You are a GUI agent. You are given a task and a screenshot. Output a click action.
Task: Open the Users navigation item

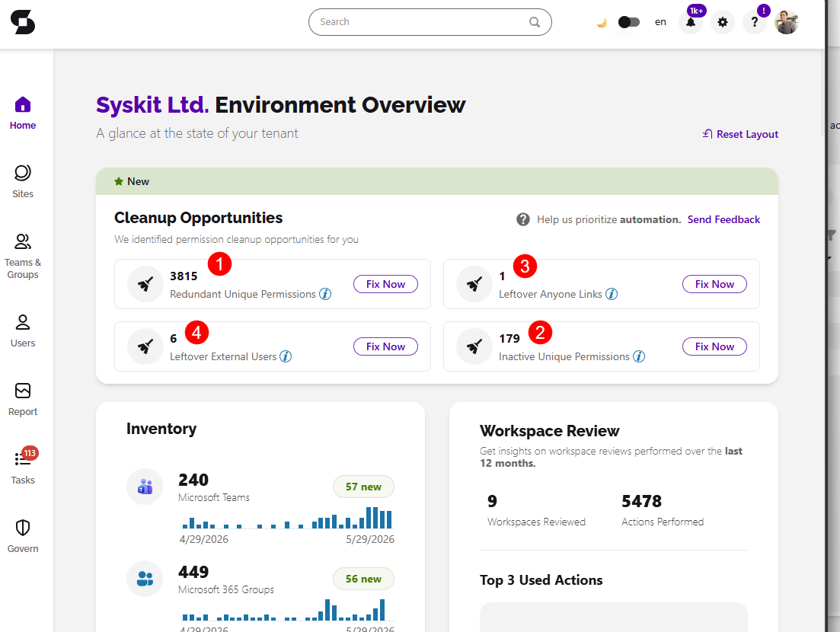(x=23, y=331)
